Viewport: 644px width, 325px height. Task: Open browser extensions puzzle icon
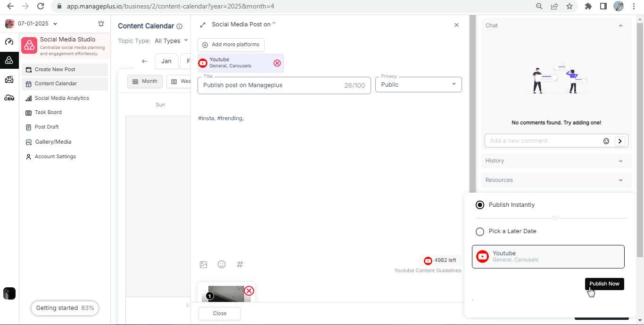tap(588, 6)
